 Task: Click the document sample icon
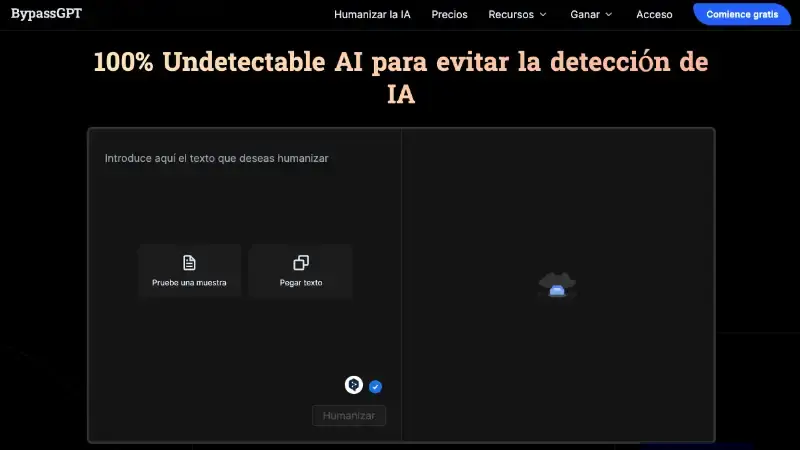189,263
